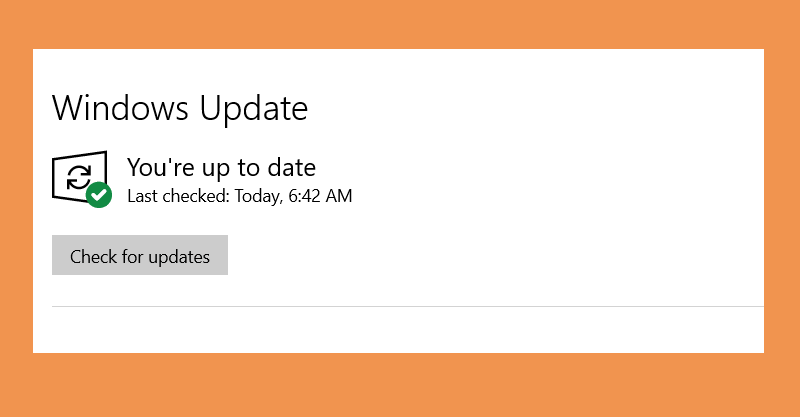The image size is (800, 417).
Task: Click the 6:42 AM time text
Action: pos(320,196)
